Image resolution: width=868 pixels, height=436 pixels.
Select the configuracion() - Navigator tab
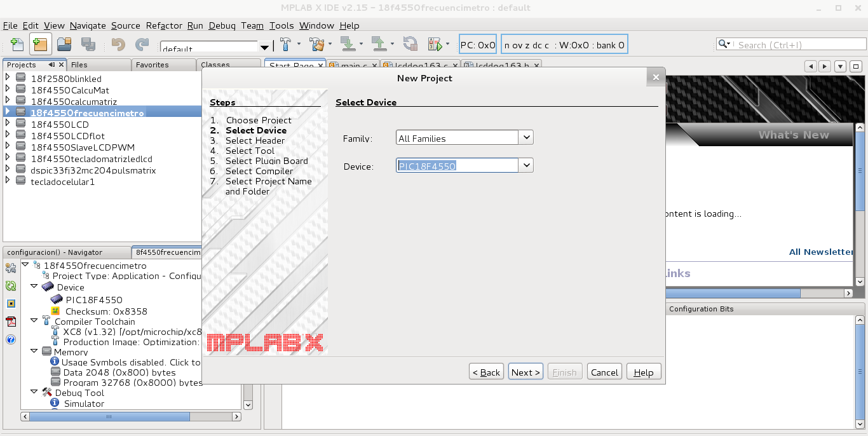[66, 252]
